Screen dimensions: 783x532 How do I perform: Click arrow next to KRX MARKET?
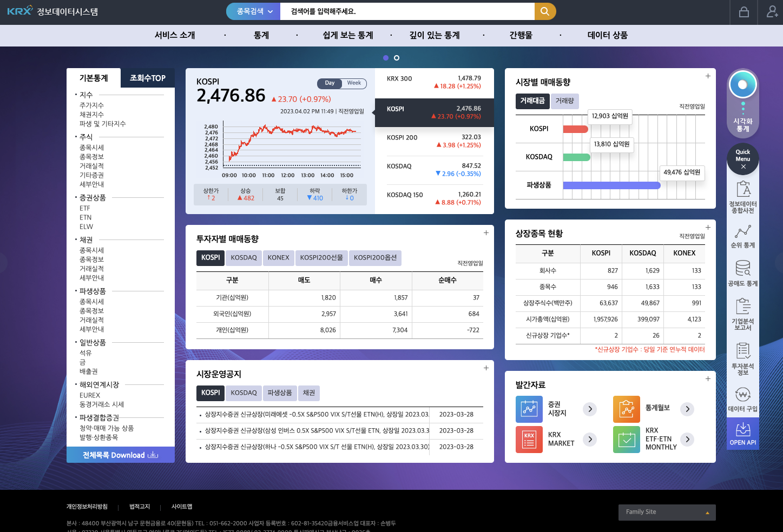pyautogui.click(x=590, y=440)
